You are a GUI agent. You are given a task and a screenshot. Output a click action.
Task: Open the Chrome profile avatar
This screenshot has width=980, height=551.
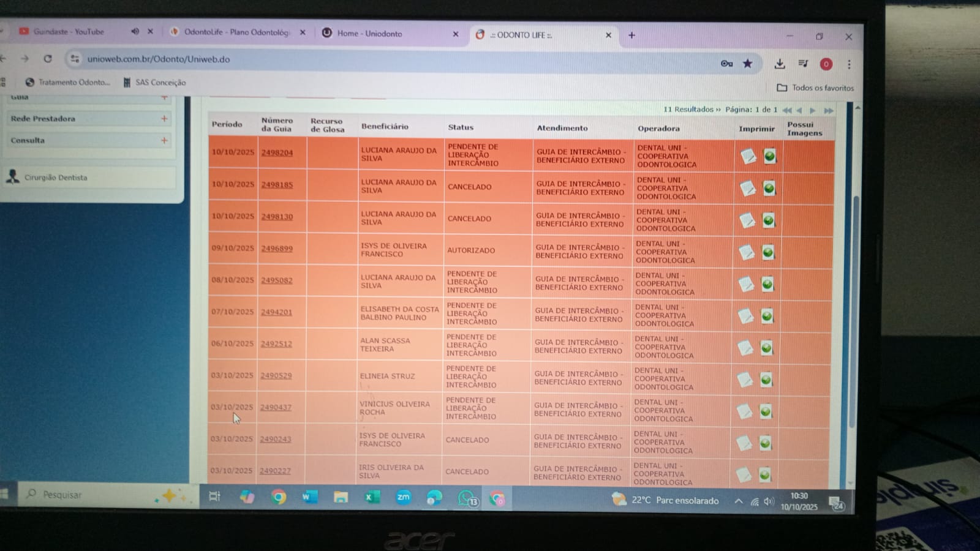[x=826, y=64]
